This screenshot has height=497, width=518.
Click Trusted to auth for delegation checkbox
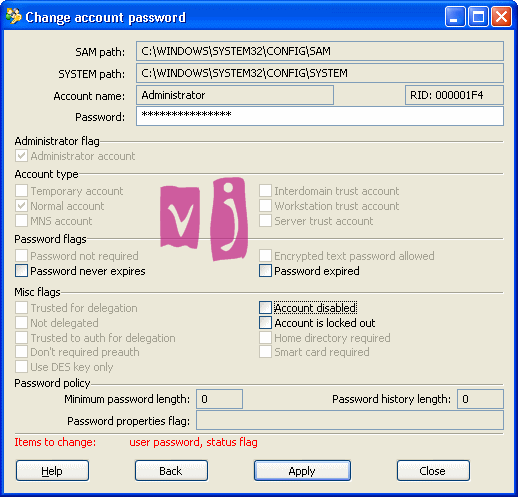pos(21,338)
